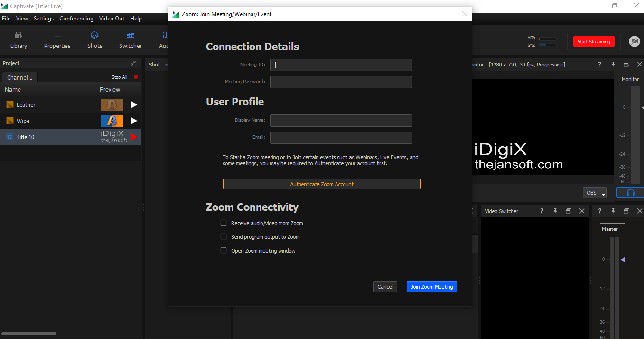Open the Properties panel from toolbar
Viewport: 644px width, 339px height.
(x=57, y=40)
